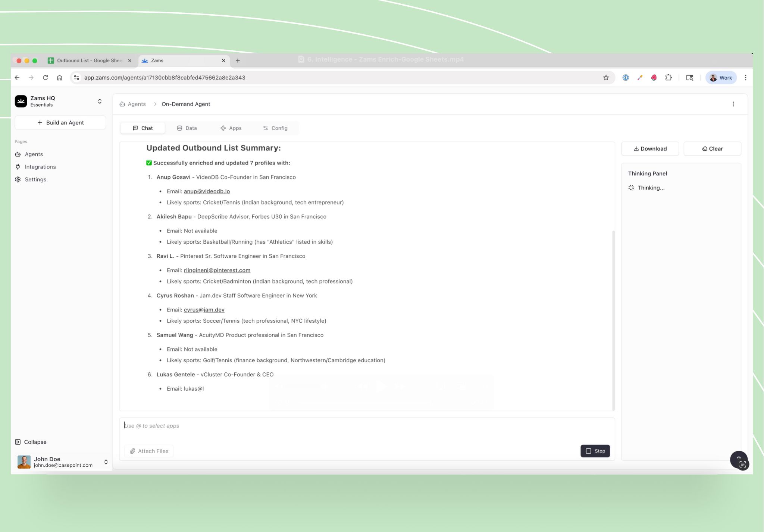764x532 pixels.
Task: Bookmark this page with star icon
Action: pos(606,78)
